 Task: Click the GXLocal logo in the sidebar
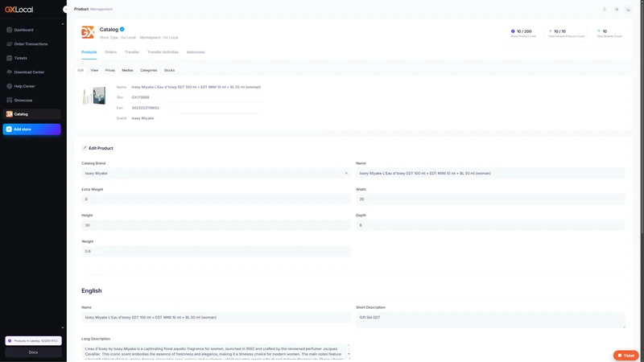pos(19,10)
